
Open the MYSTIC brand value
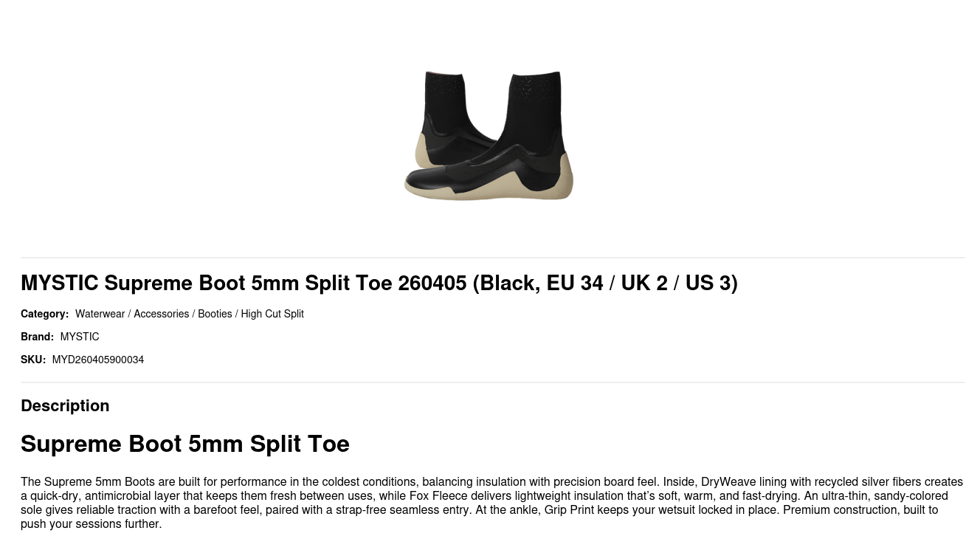pos(80,337)
